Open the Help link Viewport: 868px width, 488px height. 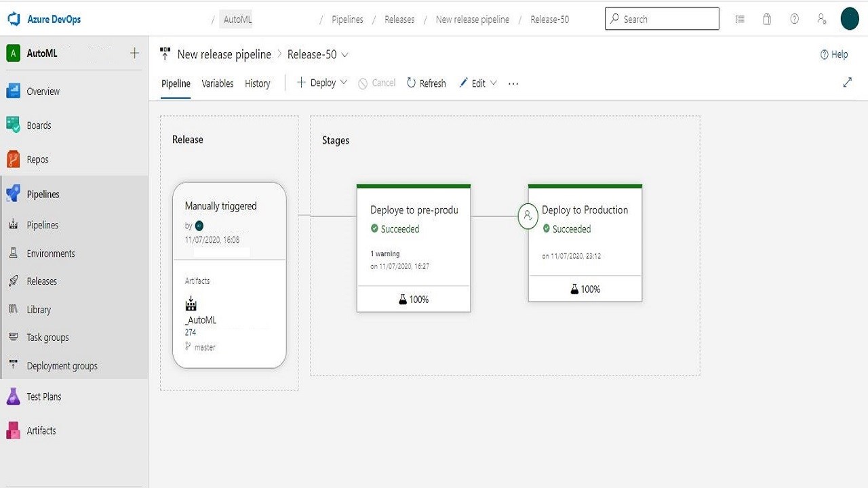pos(834,54)
